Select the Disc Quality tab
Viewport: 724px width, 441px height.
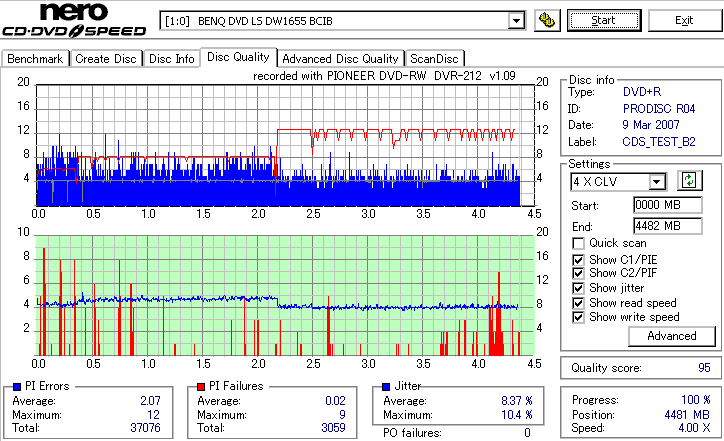click(x=238, y=57)
